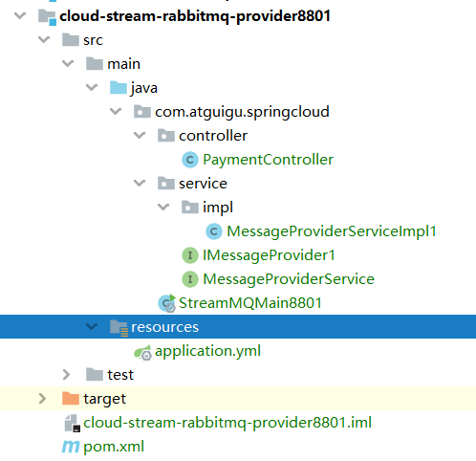Click the orange target folder icon

click(x=71, y=399)
